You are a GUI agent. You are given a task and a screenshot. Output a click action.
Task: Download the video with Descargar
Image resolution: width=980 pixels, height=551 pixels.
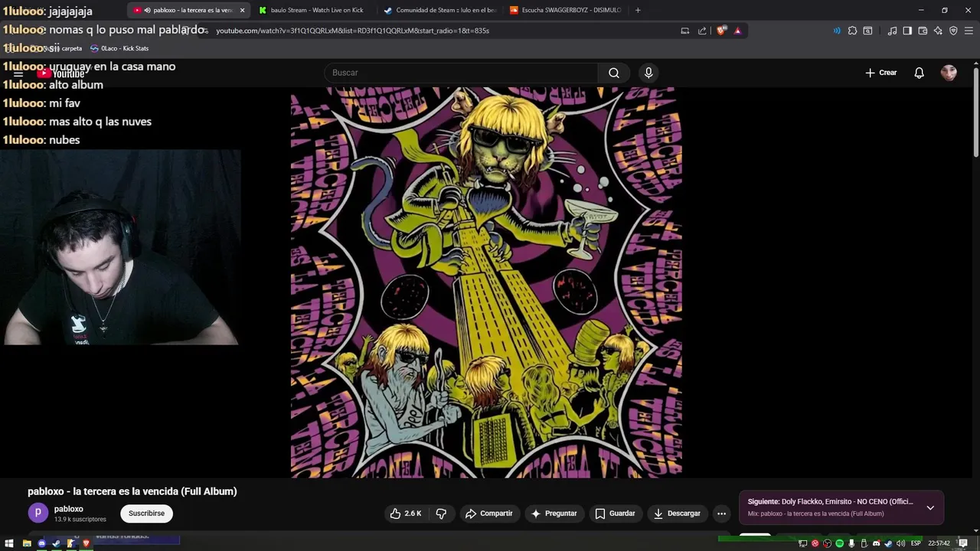[677, 514]
